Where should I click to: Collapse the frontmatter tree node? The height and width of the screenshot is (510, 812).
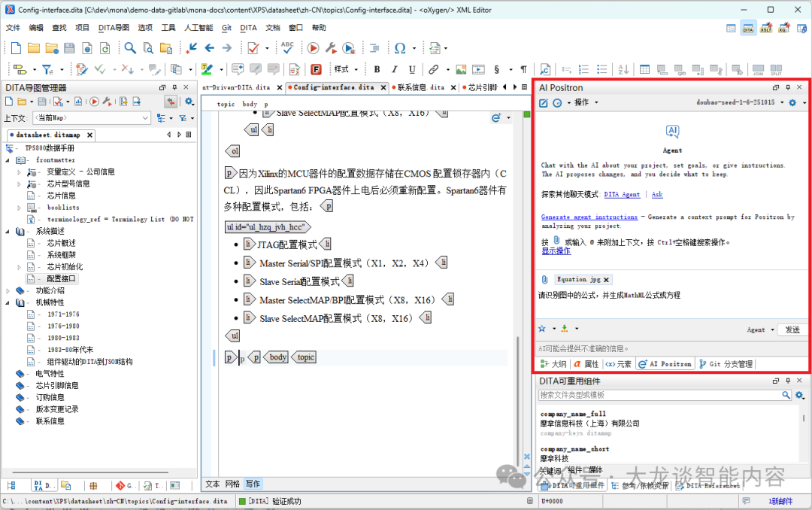(x=8, y=160)
